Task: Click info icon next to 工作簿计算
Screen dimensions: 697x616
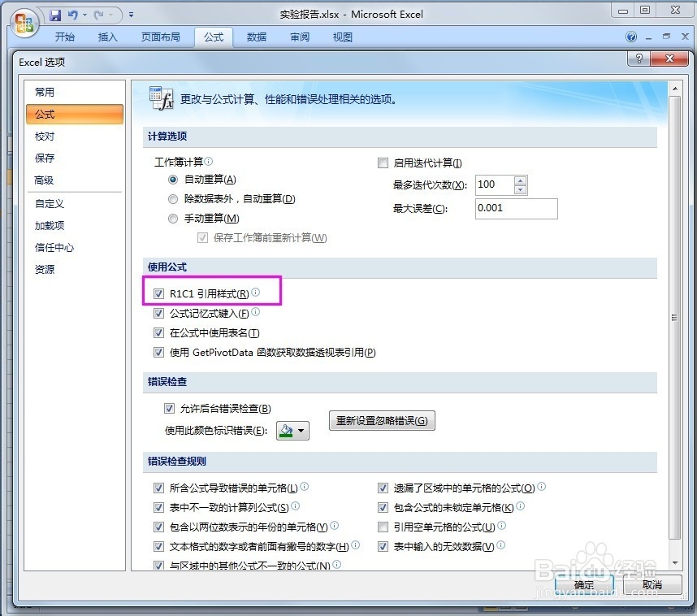Action: pos(209,161)
